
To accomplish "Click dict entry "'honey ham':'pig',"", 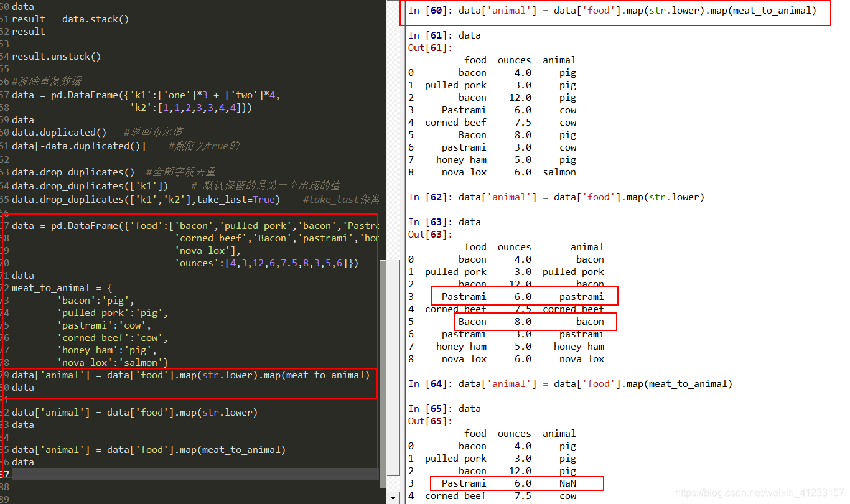I will 106,350.
